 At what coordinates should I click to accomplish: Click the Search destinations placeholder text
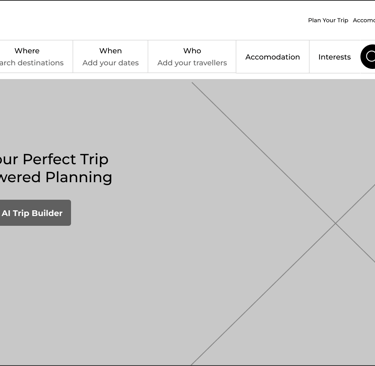[x=32, y=63]
